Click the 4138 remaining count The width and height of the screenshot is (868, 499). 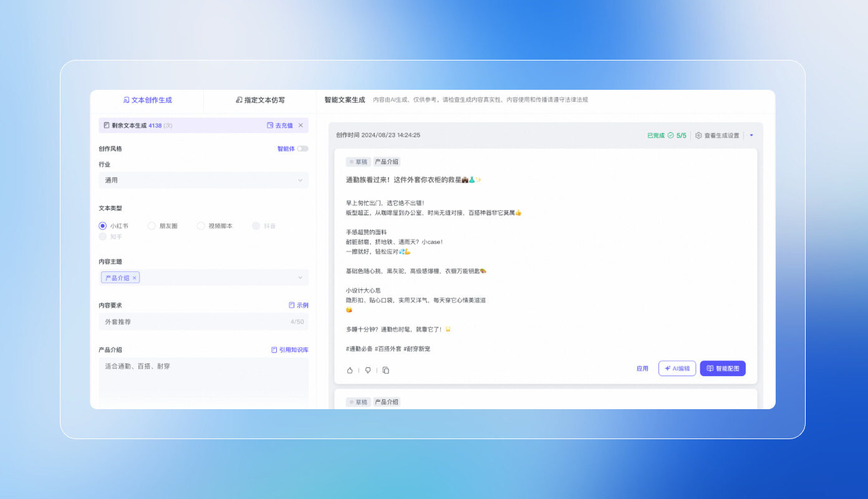pyautogui.click(x=155, y=125)
